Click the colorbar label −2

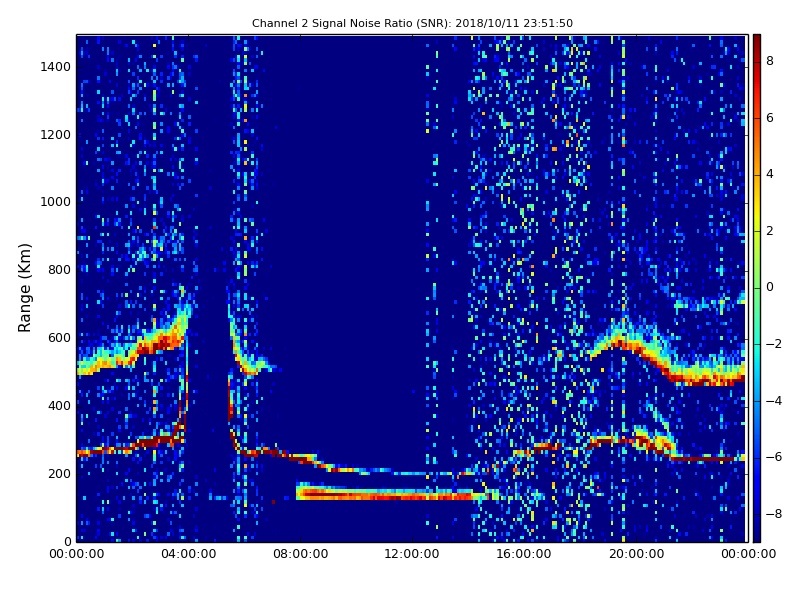coord(774,344)
